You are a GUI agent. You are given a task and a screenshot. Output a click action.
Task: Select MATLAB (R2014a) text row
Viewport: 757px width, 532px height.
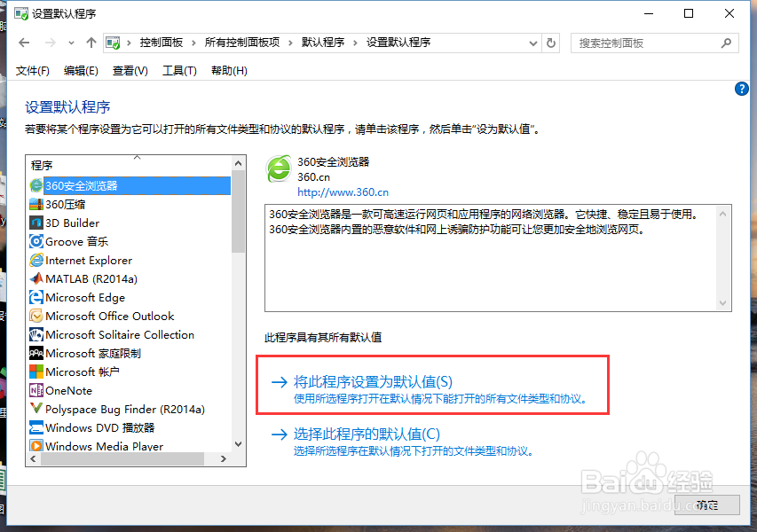click(x=91, y=278)
